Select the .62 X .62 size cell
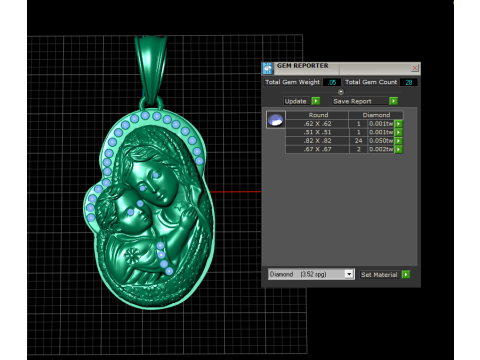Image resolution: width=480 pixels, height=360 pixels. [x=317, y=124]
